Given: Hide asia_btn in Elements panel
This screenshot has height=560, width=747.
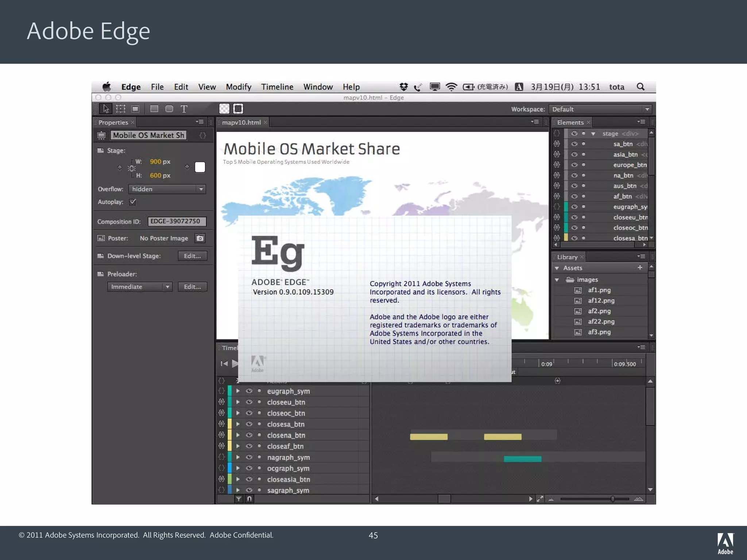Looking at the screenshot, I should 574,154.
